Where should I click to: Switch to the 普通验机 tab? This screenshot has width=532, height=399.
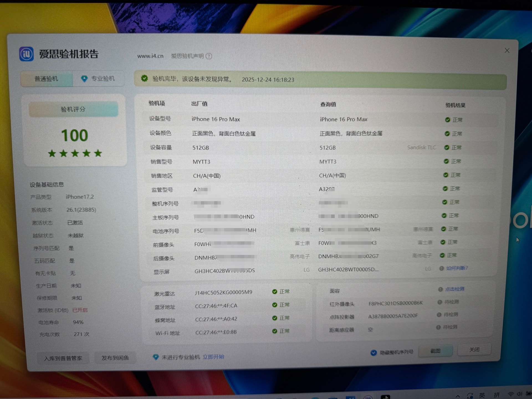pos(46,79)
